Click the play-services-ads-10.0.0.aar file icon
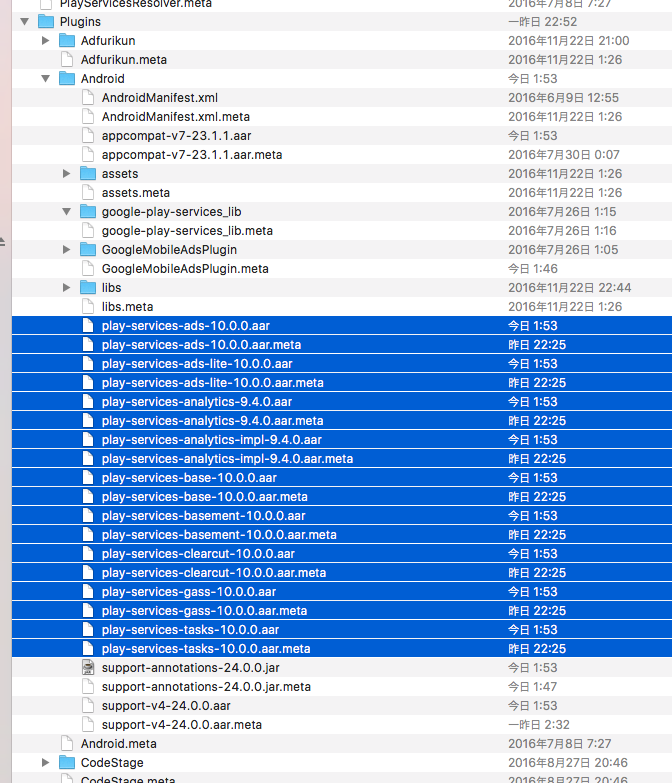 [88, 325]
